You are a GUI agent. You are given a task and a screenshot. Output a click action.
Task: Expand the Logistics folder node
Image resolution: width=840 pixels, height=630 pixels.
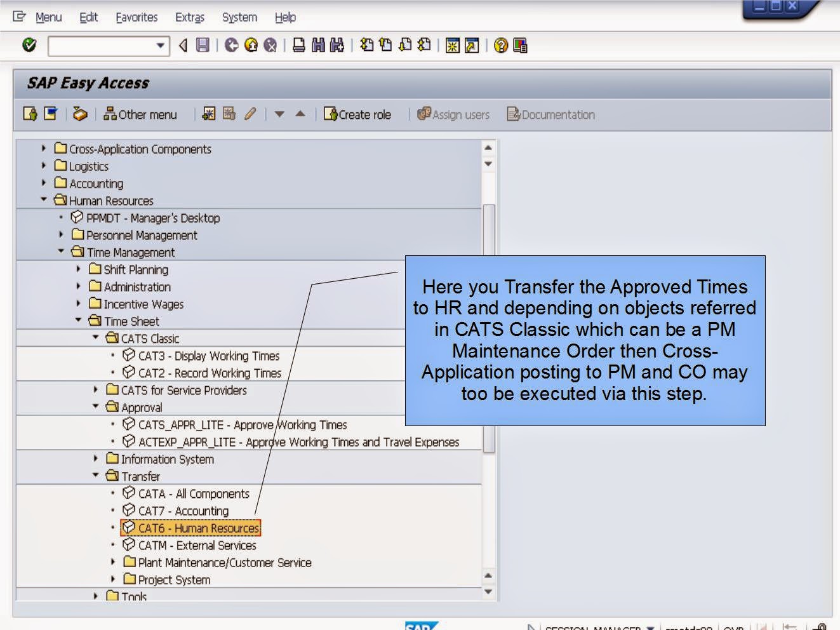click(43, 166)
